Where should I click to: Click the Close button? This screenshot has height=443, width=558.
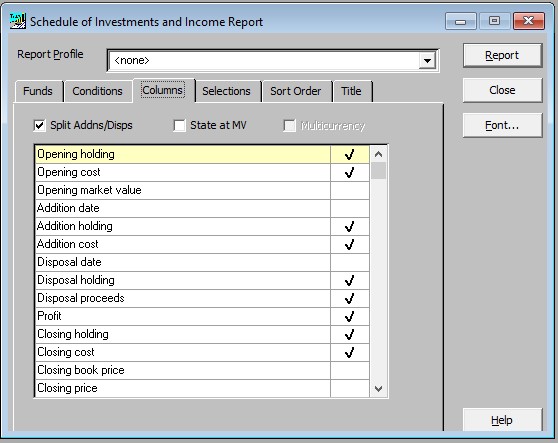coord(502,90)
